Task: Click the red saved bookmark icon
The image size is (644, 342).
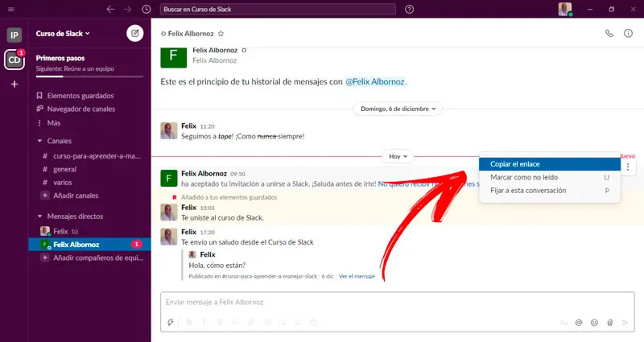Action: click(174, 197)
